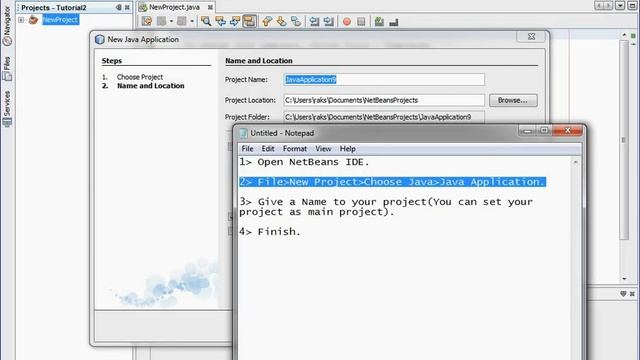The width and height of the screenshot is (640, 360).
Task: Click the Shift Line Left icon
Action: 314,21
